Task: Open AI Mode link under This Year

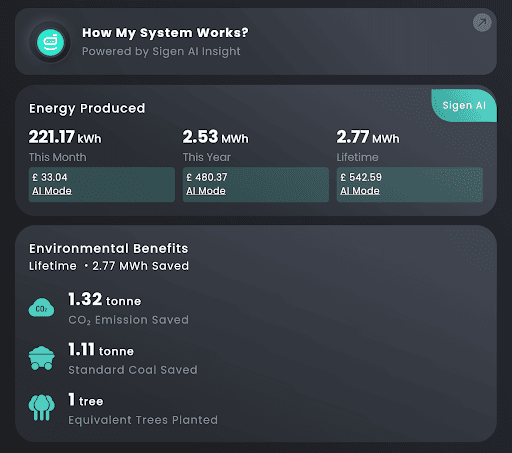Action: pos(206,191)
